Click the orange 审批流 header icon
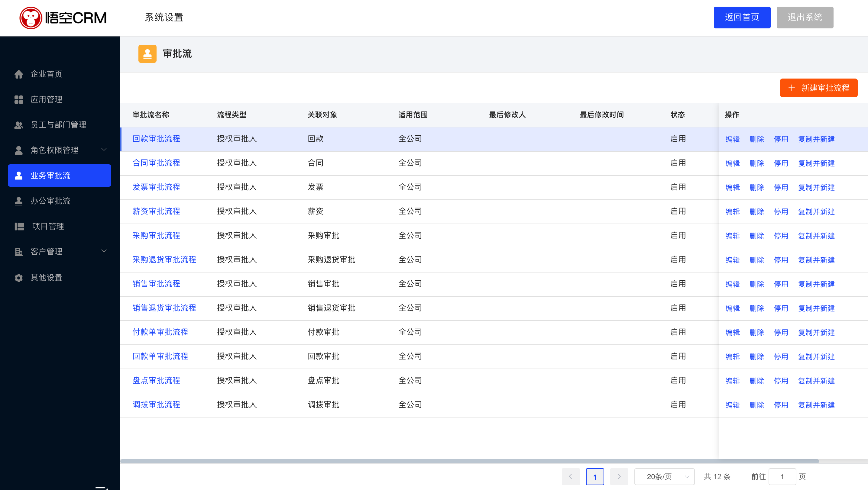868x490 pixels. [147, 53]
